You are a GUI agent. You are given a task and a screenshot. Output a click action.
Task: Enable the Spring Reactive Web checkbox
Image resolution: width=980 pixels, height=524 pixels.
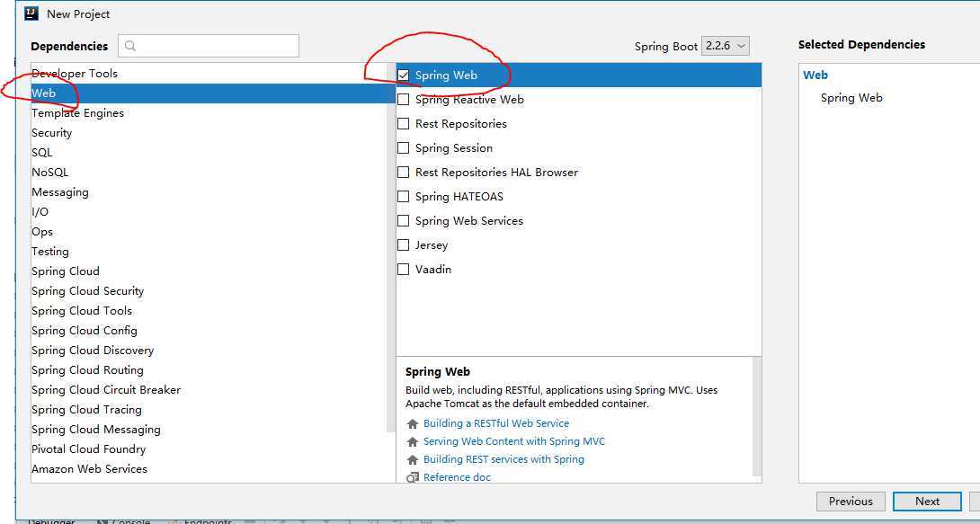[404, 99]
